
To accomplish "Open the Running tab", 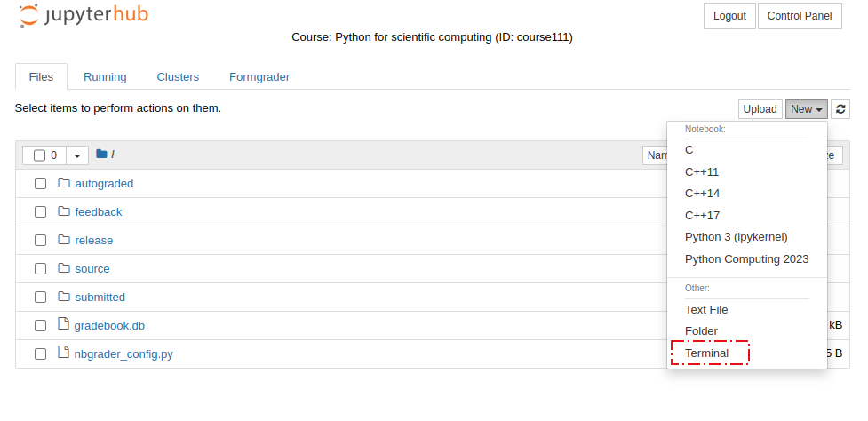I will click(x=105, y=77).
